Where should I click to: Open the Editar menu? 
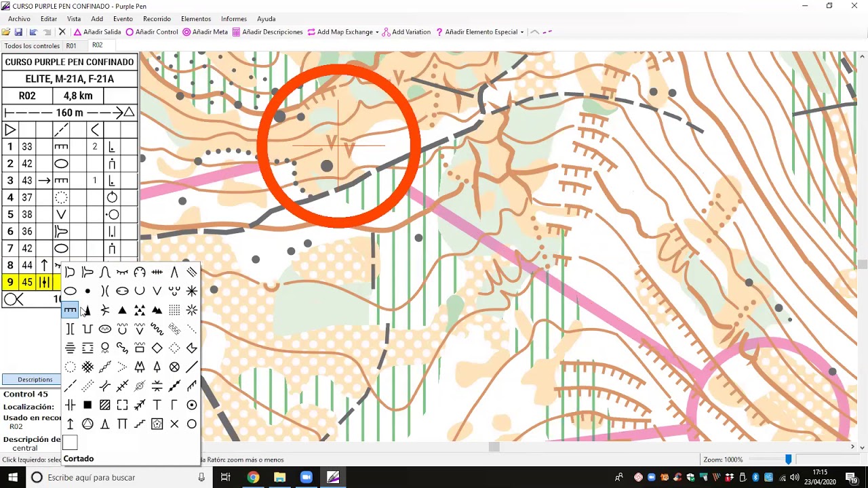[49, 19]
